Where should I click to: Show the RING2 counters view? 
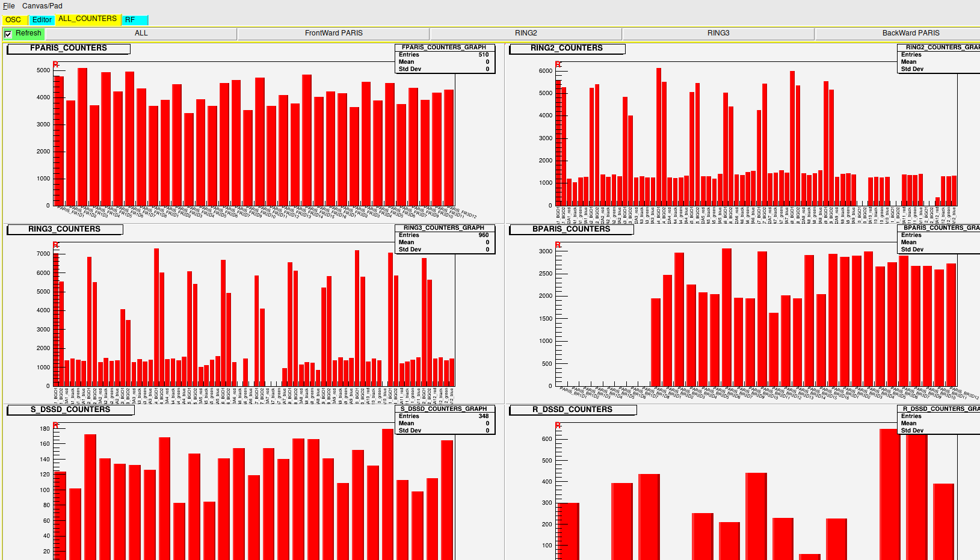[526, 34]
